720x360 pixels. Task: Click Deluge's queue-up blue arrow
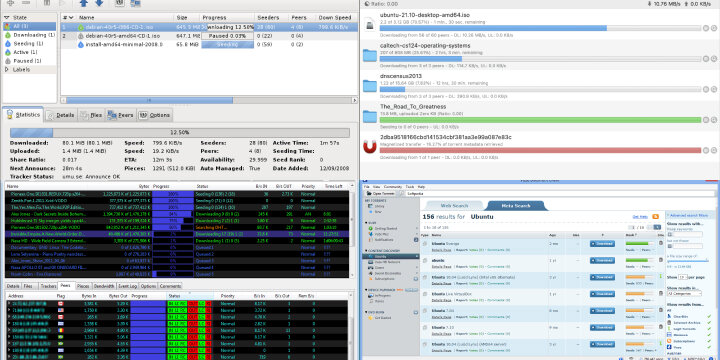coord(84,3)
